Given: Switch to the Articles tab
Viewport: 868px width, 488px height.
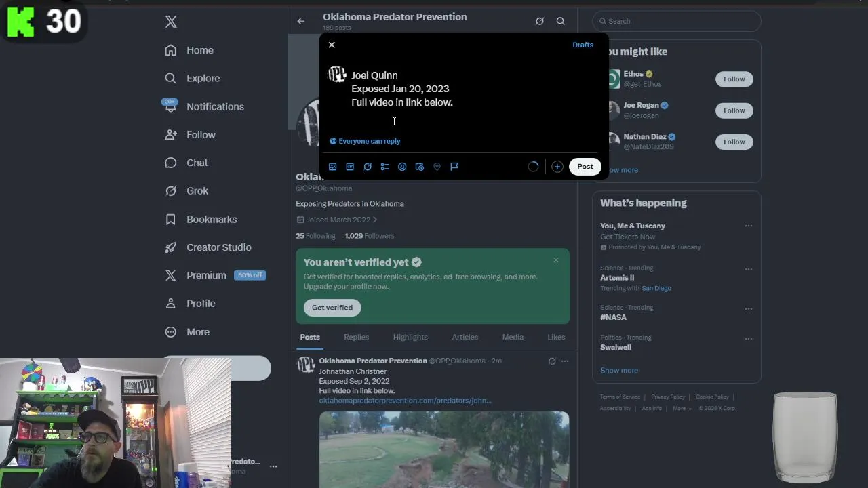Looking at the screenshot, I should (465, 337).
